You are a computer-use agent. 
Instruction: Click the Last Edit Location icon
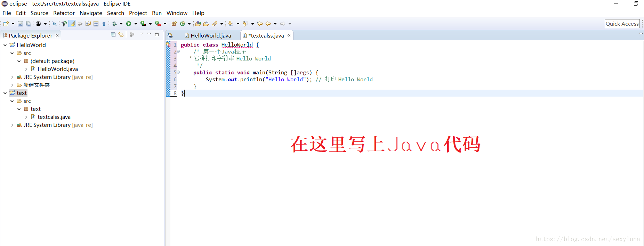(260, 24)
